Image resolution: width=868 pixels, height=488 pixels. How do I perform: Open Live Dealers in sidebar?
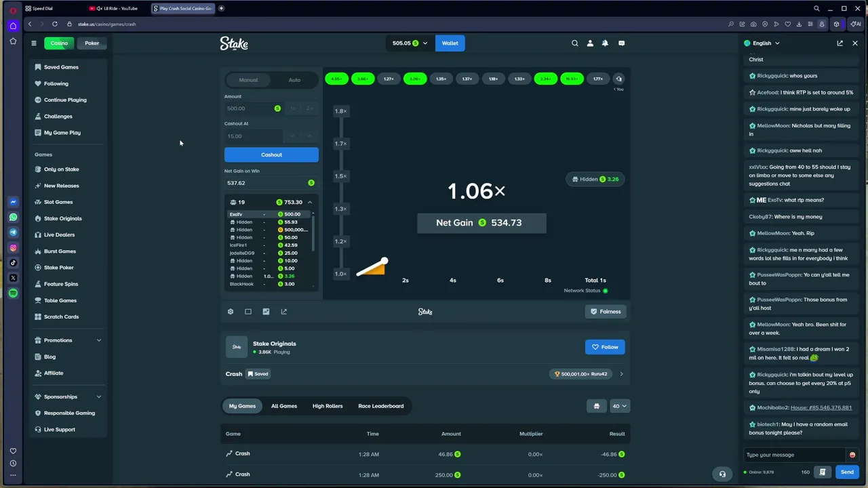pos(59,235)
